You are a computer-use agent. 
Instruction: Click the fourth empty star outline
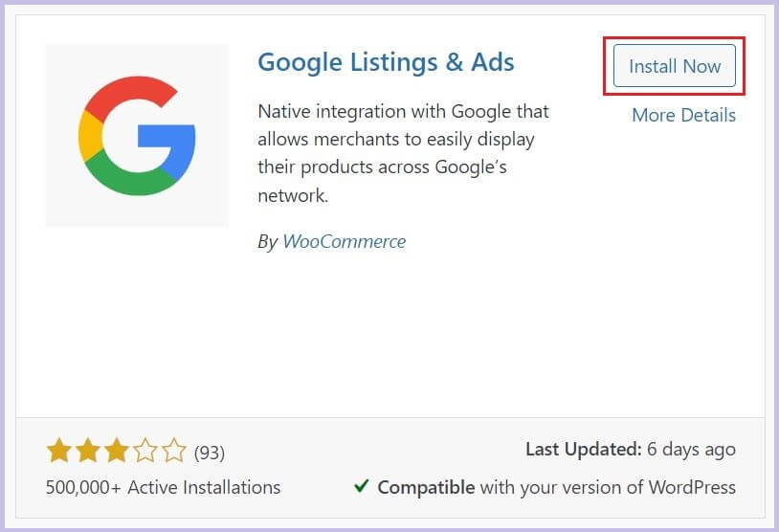tap(145, 450)
